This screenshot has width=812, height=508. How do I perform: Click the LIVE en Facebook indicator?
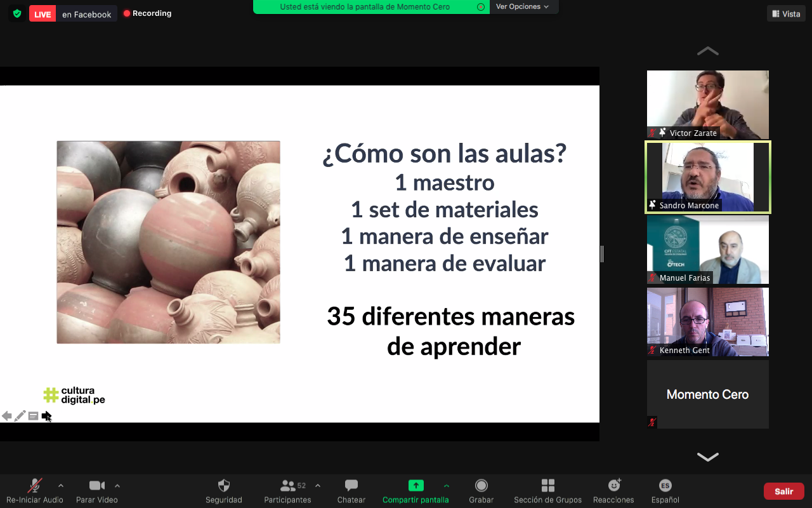[x=73, y=14]
